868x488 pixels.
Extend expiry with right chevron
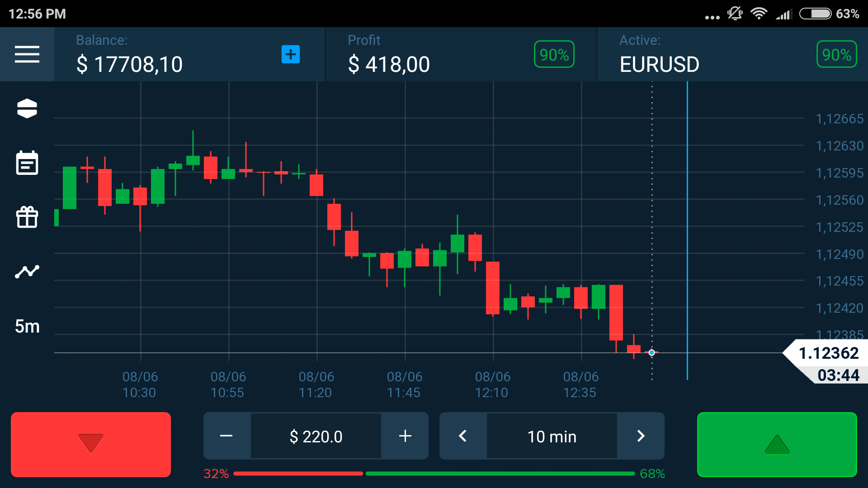click(x=641, y=436)
